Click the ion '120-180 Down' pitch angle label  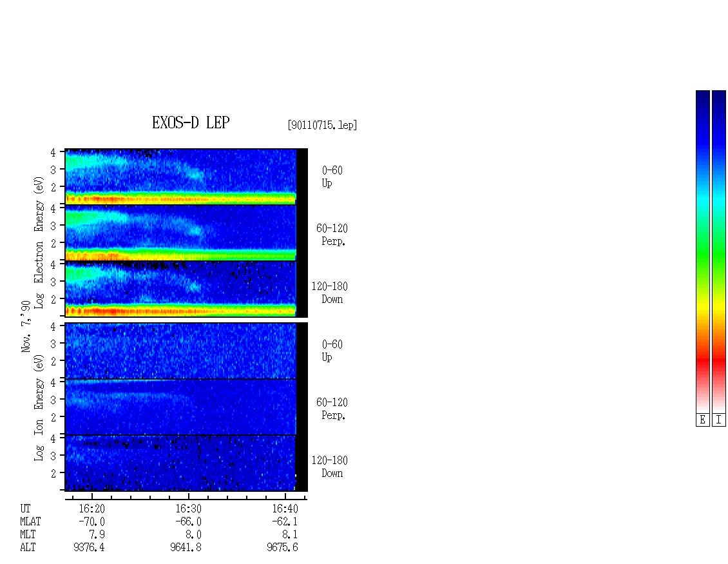(330, 467)
